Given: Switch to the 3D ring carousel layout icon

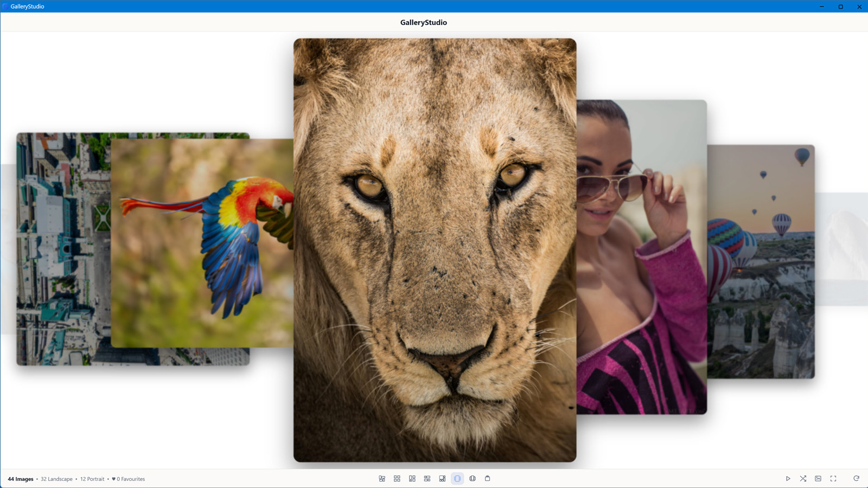Looking at the screenshot, I should (473, 479).
